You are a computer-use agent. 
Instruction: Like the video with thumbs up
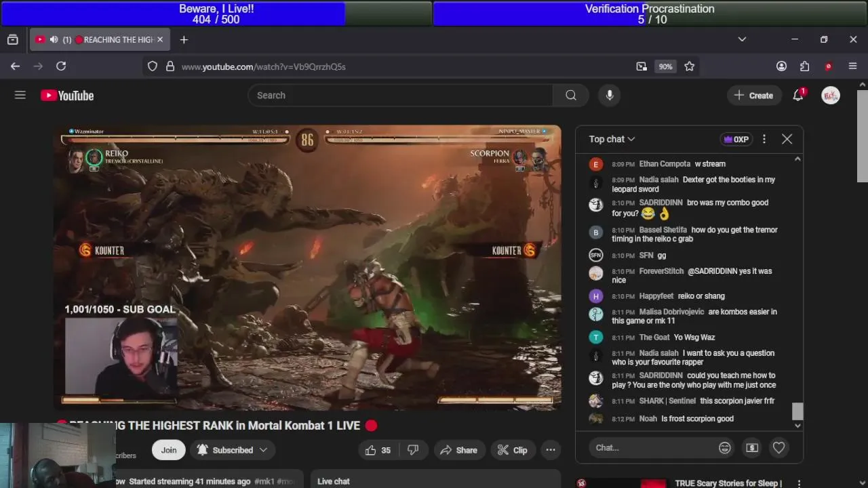pyautogui.click(x=378, y=450)
